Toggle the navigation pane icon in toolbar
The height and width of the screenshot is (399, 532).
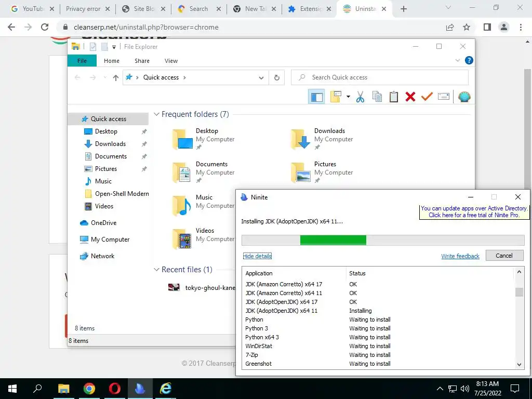point(316,97)
